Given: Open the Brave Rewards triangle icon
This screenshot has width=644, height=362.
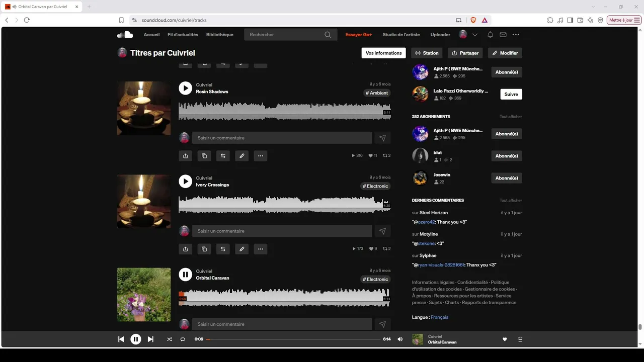Looking at the screenshot, I should point(485,20).
